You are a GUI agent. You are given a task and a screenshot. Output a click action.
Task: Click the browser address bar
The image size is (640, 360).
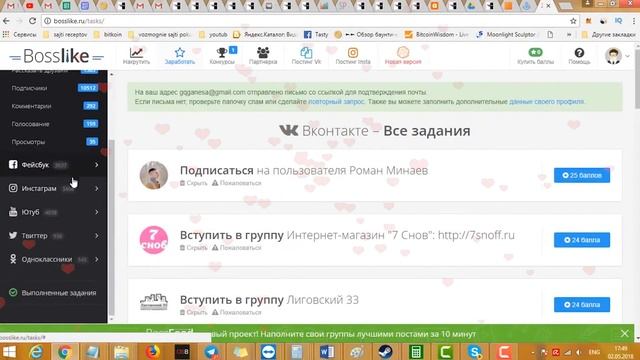coord(306,21)
